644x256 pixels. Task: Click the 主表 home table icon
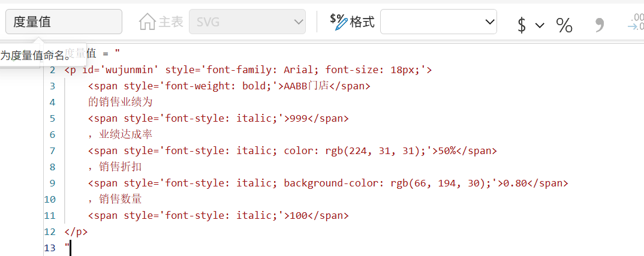point(147,22)
